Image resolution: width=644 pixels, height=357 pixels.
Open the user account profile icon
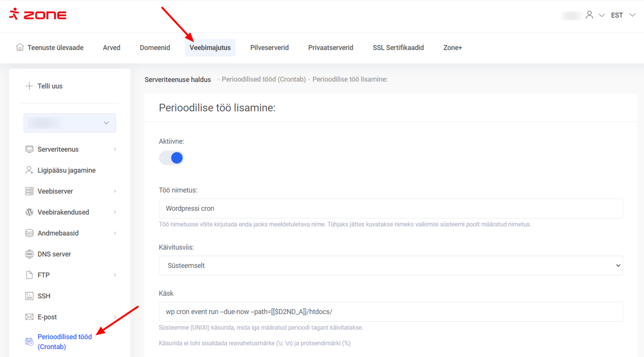coord(589,15)
